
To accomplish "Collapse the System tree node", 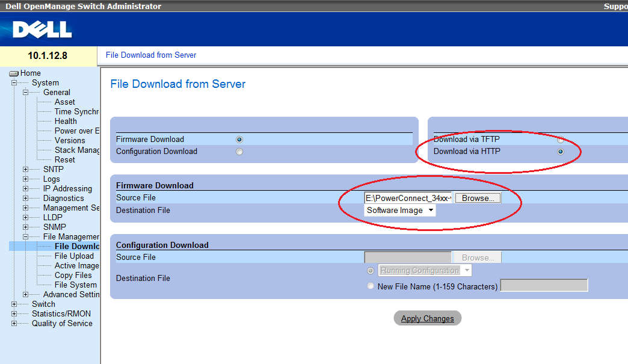I will [14, 83].
